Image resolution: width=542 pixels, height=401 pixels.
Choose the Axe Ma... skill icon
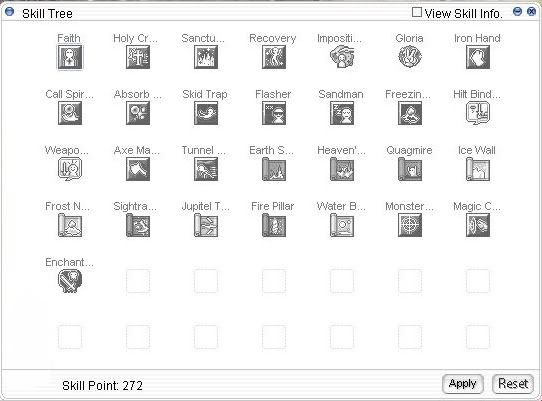click(x=138, y=169)
